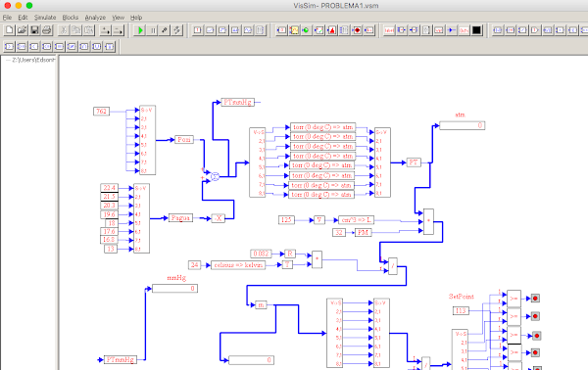Open the Blocks menu
The width and height of the screenshot is (588, 370).
coord(71,18)
